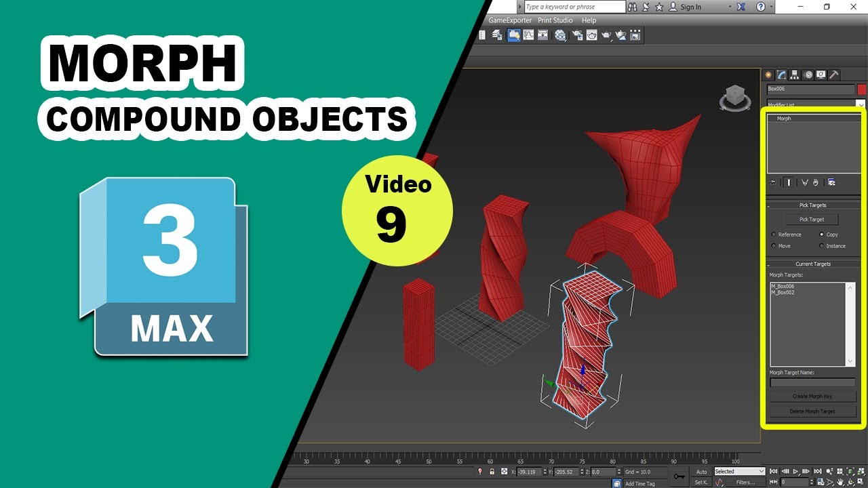Open the red object color swatch
Viewport: 868px width, 488px height.
tap(862, 89)
